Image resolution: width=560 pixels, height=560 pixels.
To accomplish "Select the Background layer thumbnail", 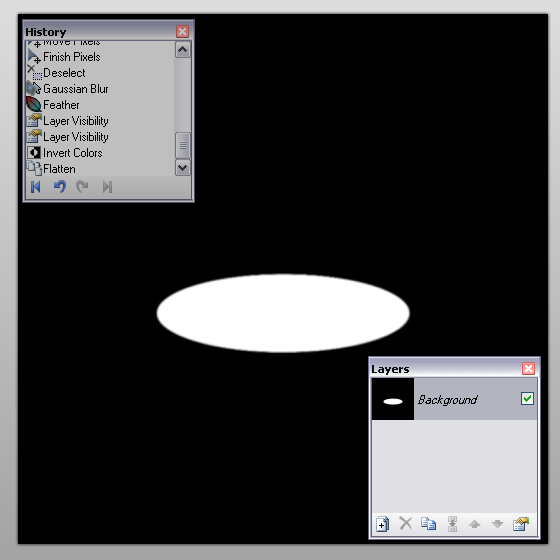I will (x=393, y=399).
